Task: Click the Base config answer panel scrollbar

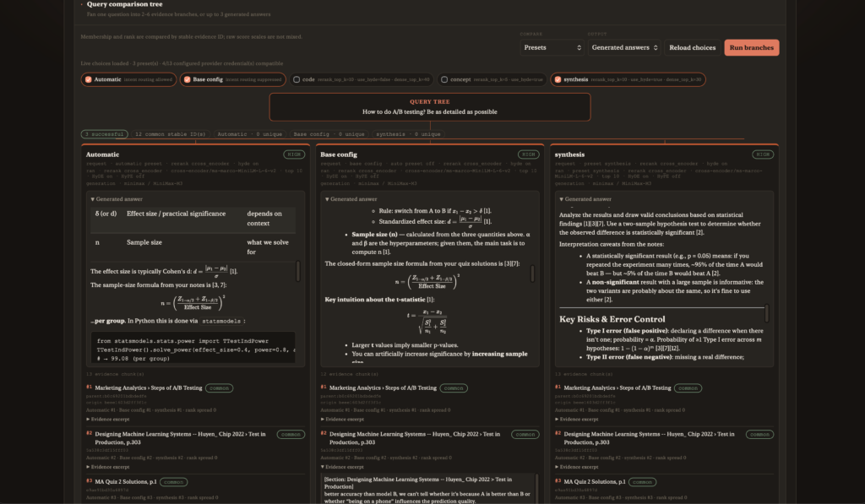Action: pyautogui.click(x=532, y=274)
